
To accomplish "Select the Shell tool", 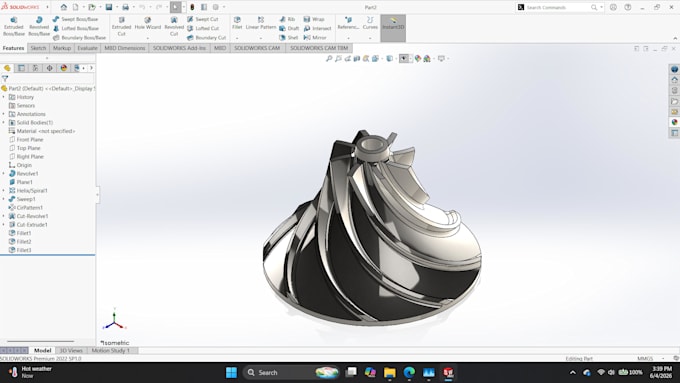I will click(x=288, y=38).
